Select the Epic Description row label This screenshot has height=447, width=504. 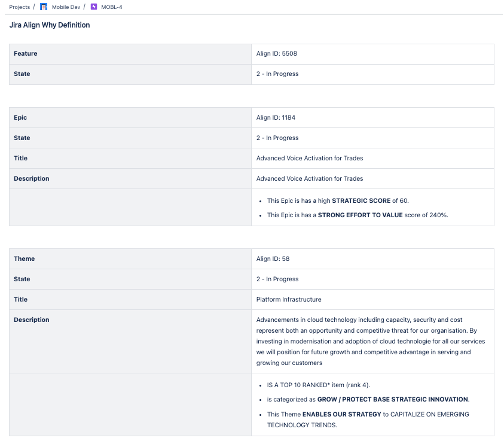(32, 178)
